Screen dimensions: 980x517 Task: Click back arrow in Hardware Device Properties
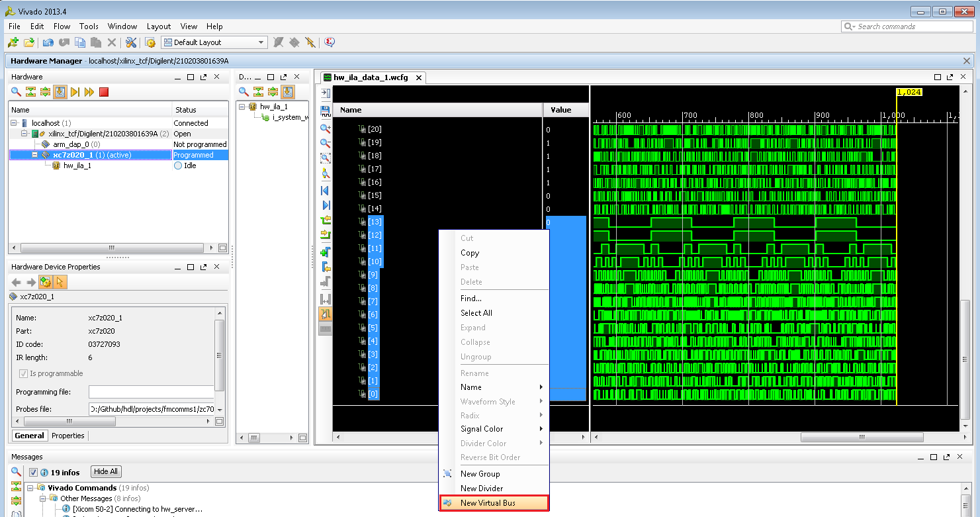pos(17,283)
